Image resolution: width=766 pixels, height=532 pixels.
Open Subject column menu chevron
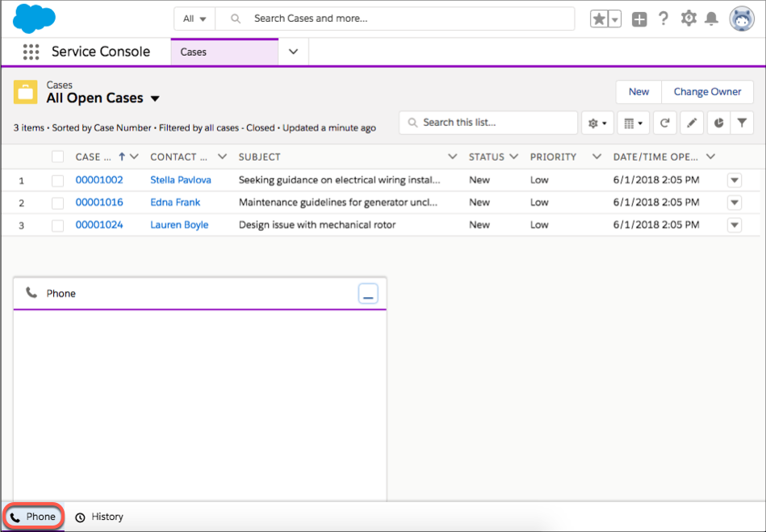452,157
